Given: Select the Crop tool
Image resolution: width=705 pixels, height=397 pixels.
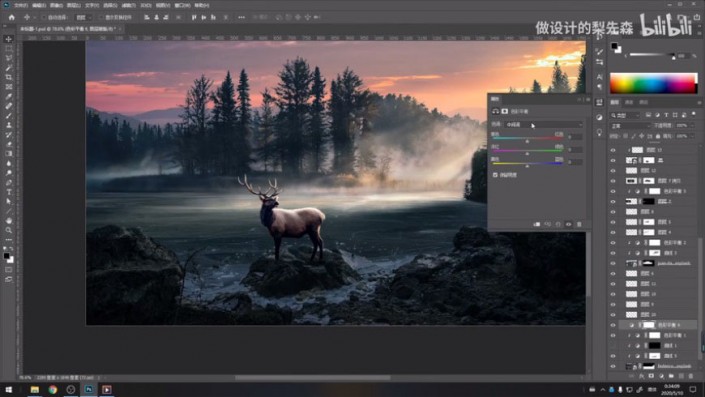Looking at the screenshot, I should [x=9, y=77].
